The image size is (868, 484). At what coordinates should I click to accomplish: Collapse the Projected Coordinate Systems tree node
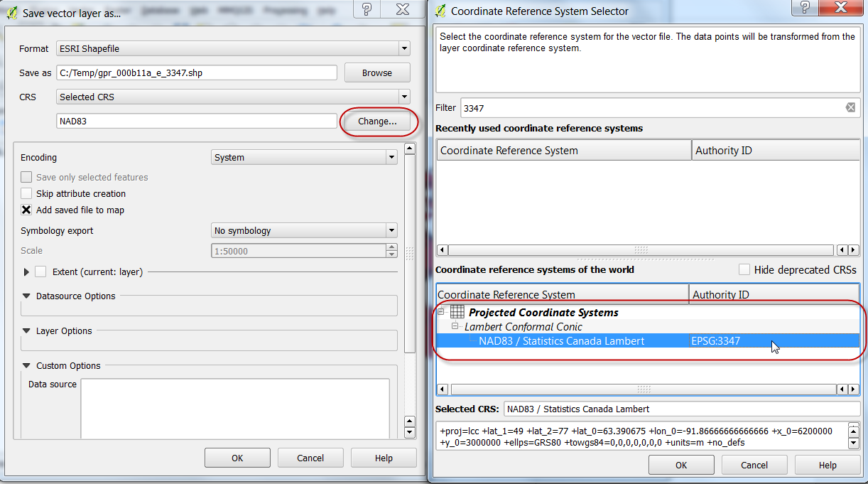pyautogui.click(x=441, y=312)
